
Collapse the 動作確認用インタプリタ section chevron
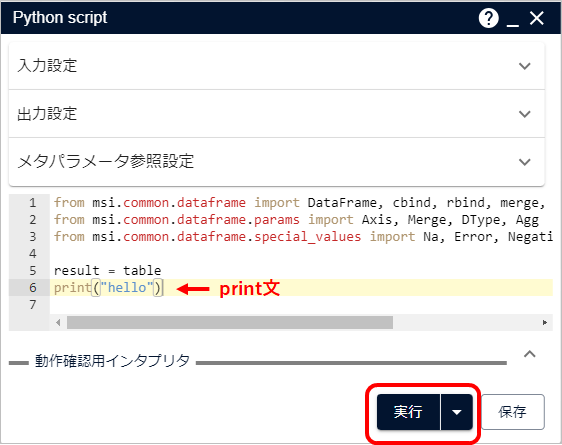529,354
